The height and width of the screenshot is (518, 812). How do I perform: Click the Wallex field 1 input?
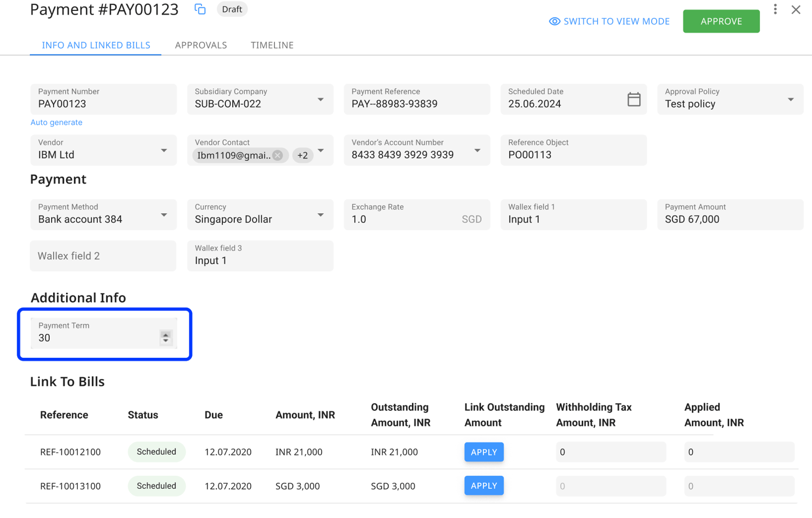pyautogui.click(x=574, y=215)
